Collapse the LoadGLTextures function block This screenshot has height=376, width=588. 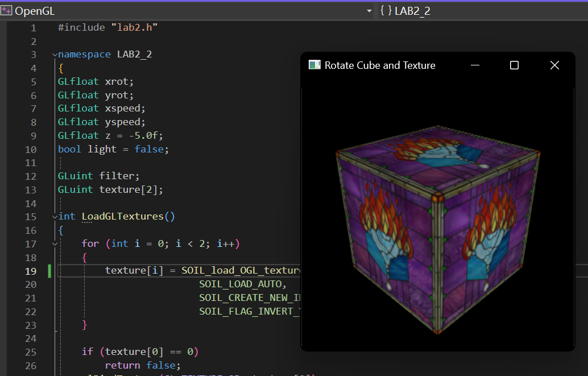coord(55,217)
